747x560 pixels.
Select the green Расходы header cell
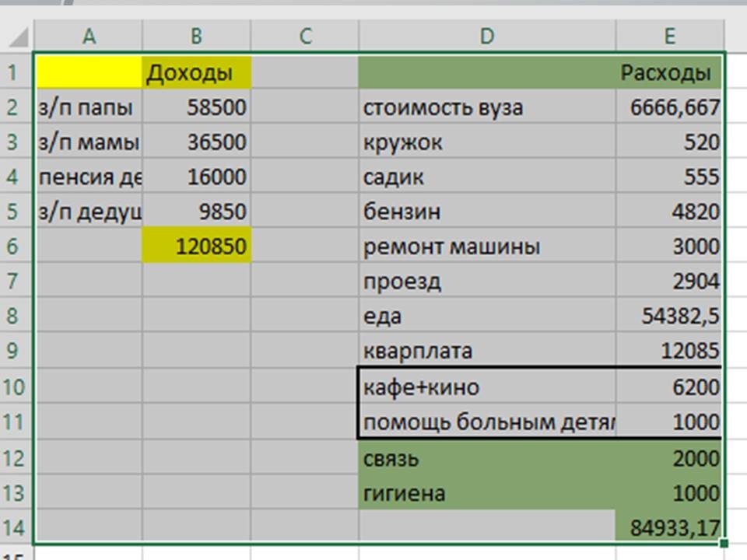(x=669, y=73)
